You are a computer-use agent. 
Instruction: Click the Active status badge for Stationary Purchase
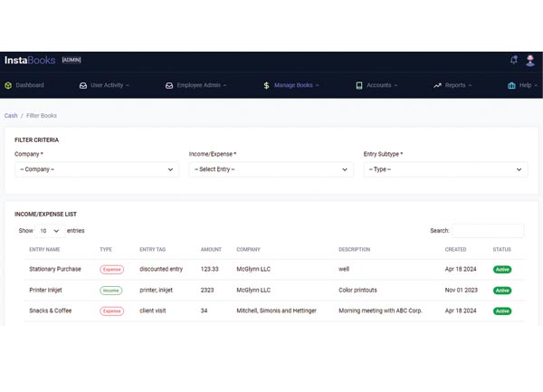coord(501,269)
